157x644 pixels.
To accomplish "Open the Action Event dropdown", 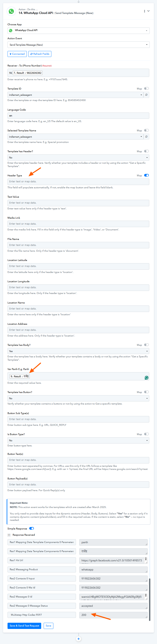I will click(x=78, y=45).
